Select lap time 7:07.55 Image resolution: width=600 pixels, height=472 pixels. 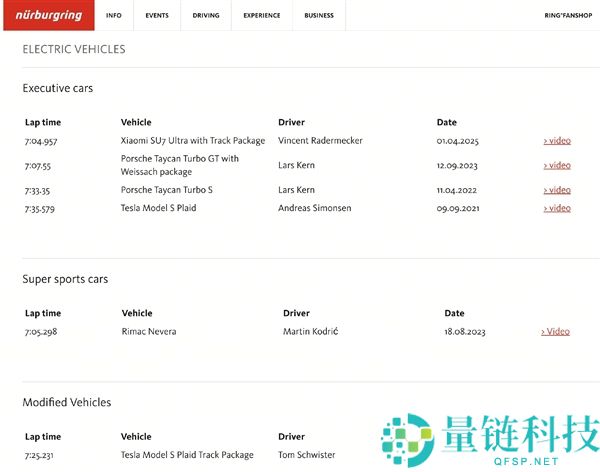pos(38,166)
